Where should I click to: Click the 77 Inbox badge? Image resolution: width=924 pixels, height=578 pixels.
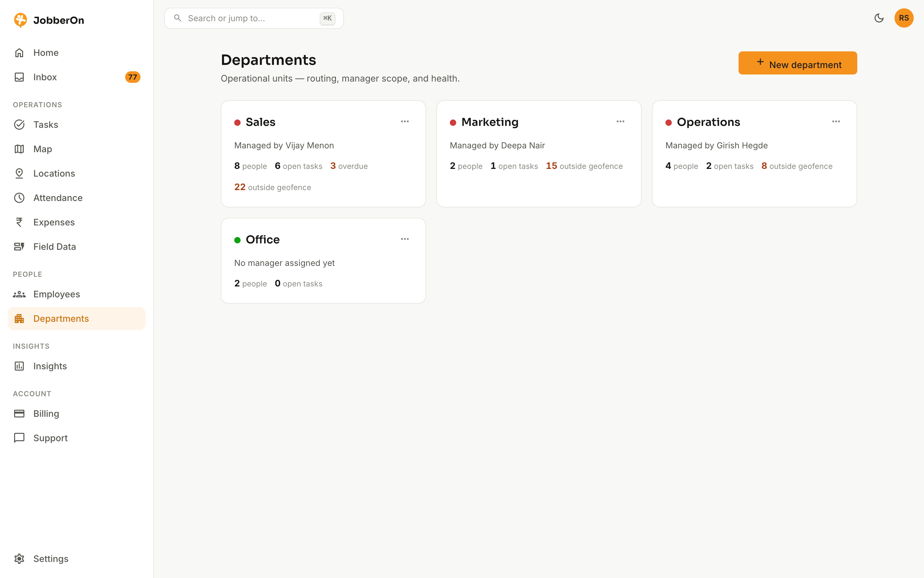(133, 77)
